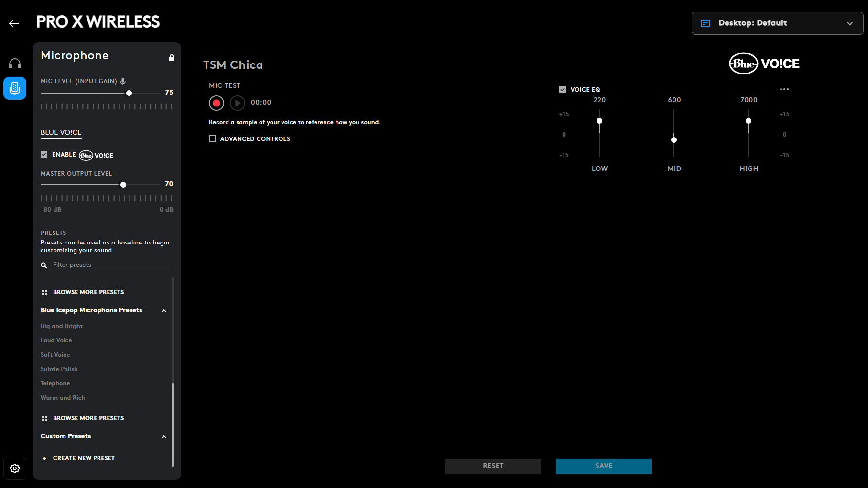Screen dimensions: 868x488
Task: Open the settings gear icon
Action: coord(15,468)
